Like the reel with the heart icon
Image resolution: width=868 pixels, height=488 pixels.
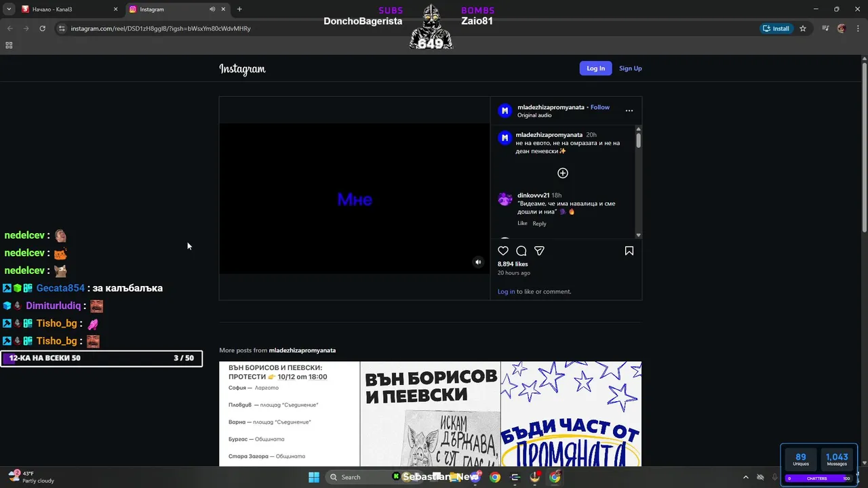(503, 251)
